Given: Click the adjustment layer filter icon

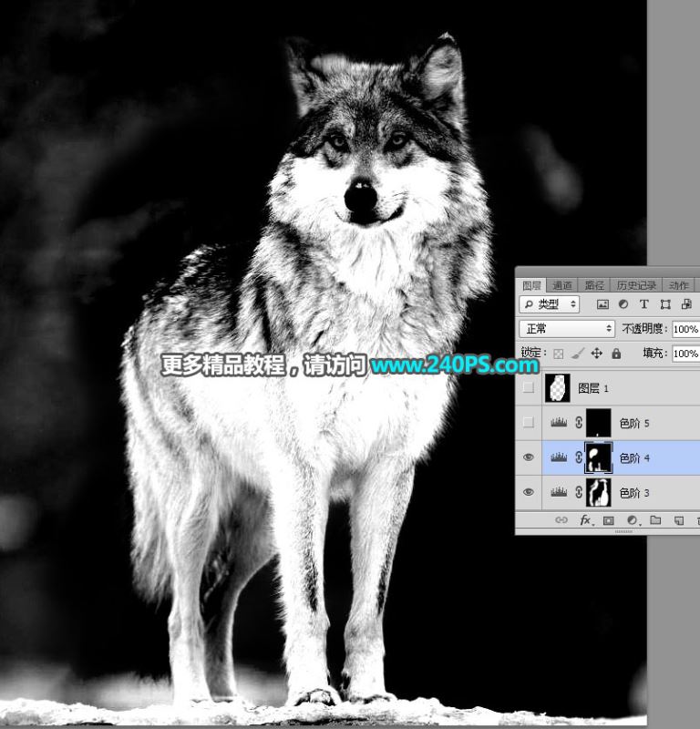Looking at the screenshot, I should click(x=623, y=304).
